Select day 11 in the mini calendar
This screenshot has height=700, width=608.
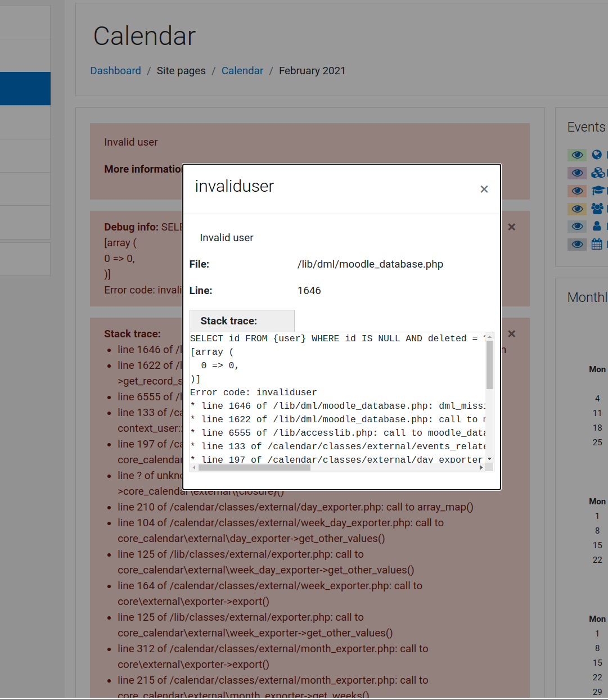597,413
